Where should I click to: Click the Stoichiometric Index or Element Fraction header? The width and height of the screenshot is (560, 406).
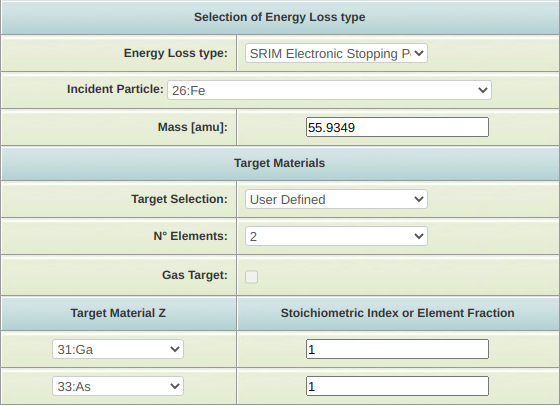[x=398, y=313]
